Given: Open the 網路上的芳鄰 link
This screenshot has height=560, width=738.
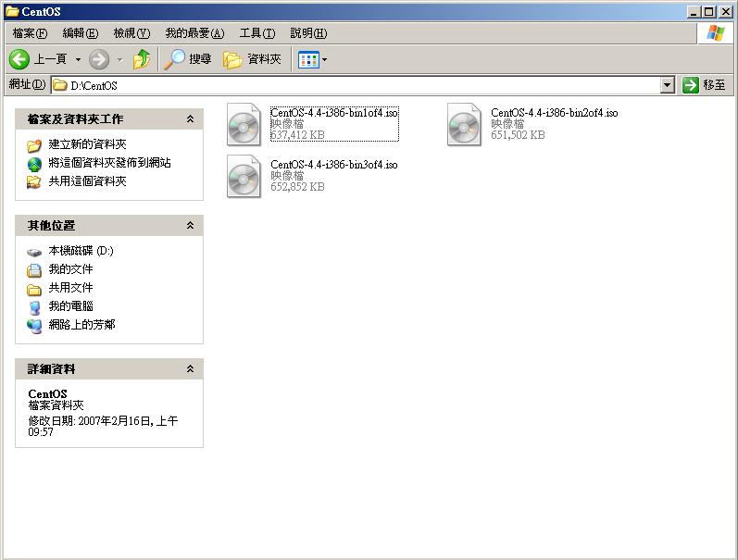Looking at the screenshot, I should [81, 325].
